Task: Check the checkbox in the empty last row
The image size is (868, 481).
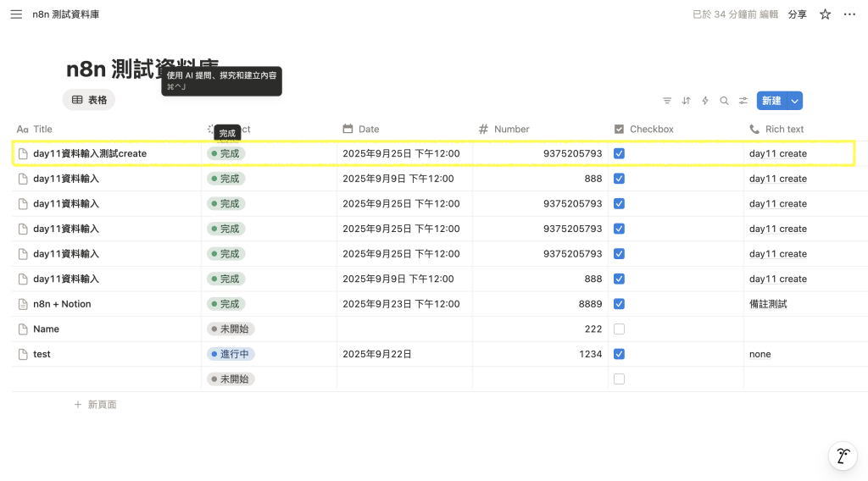Action: (619, 379)
